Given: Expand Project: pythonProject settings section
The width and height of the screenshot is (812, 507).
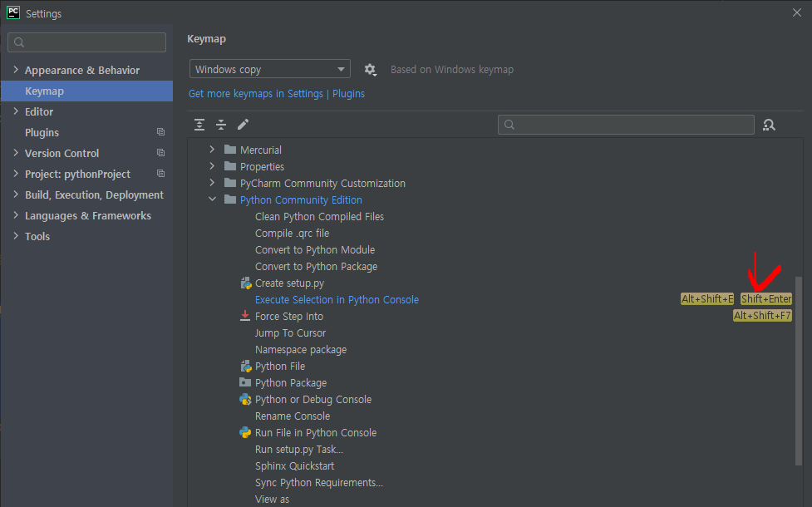Looking at the screenshot, I should 16,173.
